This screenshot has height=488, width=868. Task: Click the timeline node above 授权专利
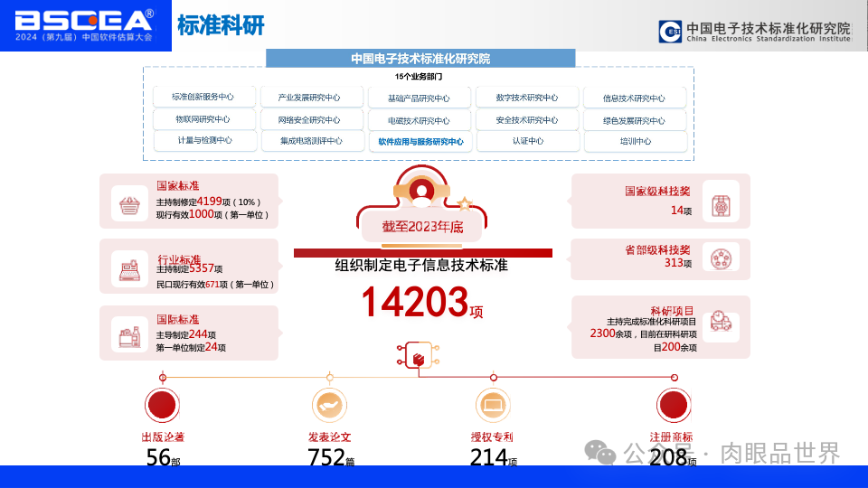pos(494,378)
